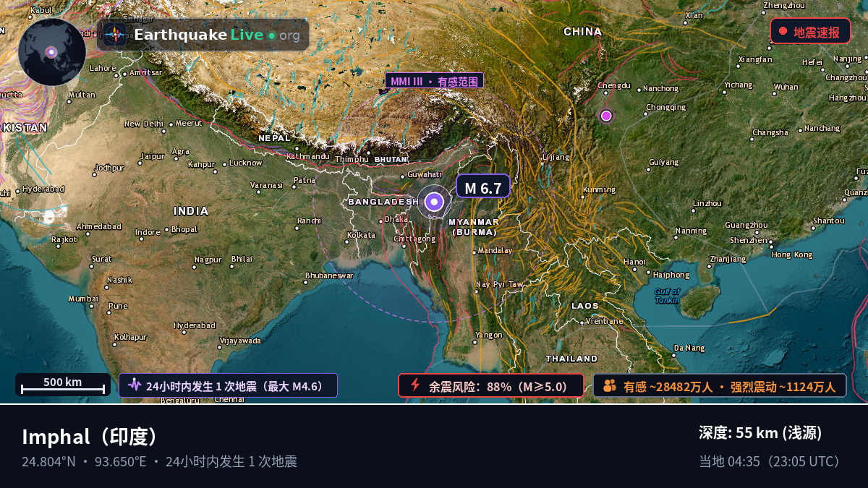The width and height of the screenshot is (868, 488).
Task: Click the Guangzhou city label
Action: pyautogui.click(x=746, y=225)
